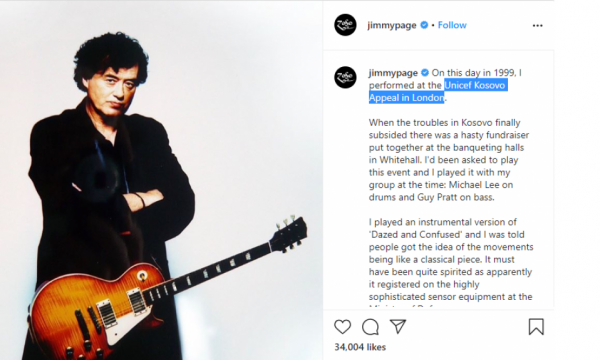Click the Les Paul guitar in photo
The height and width of the screenshot is (360, 600).
167,293
